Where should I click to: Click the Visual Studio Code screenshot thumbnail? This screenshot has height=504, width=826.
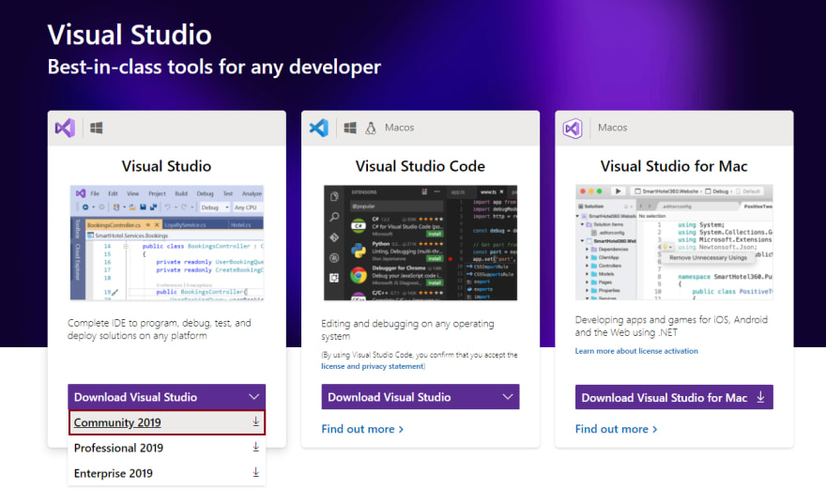point(421,243)
